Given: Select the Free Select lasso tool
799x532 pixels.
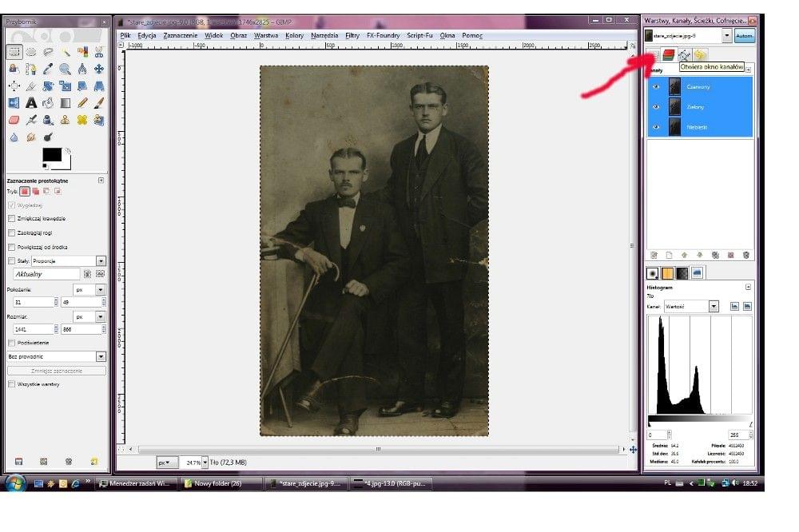Looking at the screenshot, I should point(49,52).
